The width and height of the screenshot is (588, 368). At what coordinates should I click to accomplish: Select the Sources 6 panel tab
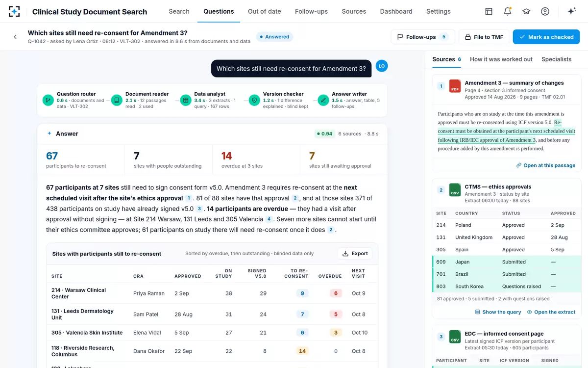point(446,59)
